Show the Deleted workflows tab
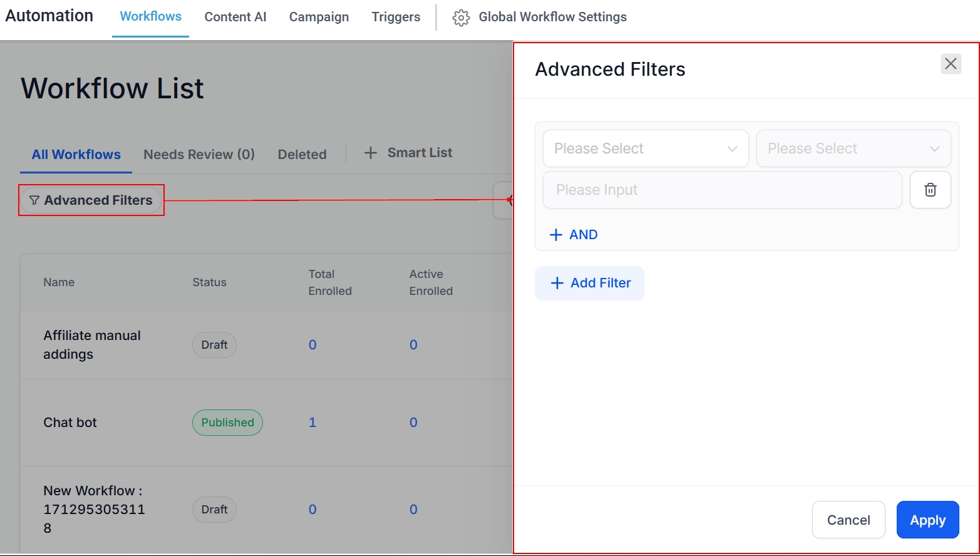This screenshot has height=556, width=980. [302, 154]
